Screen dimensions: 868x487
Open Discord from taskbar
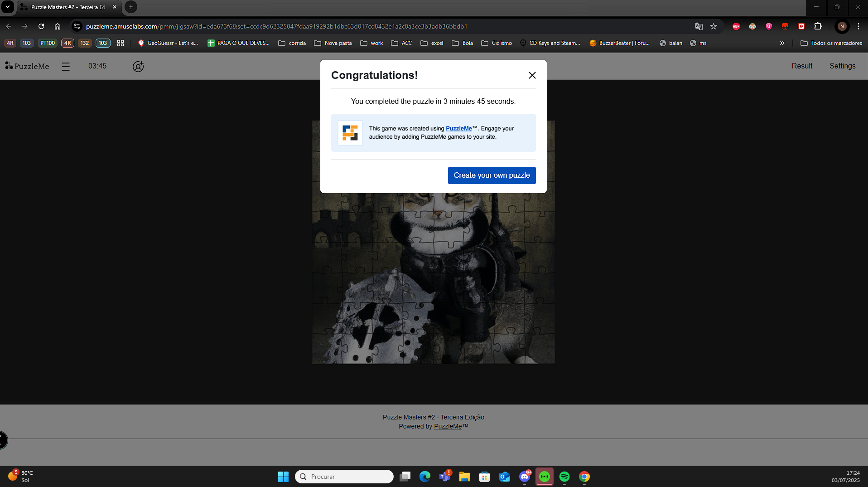[x=525, y=477]
